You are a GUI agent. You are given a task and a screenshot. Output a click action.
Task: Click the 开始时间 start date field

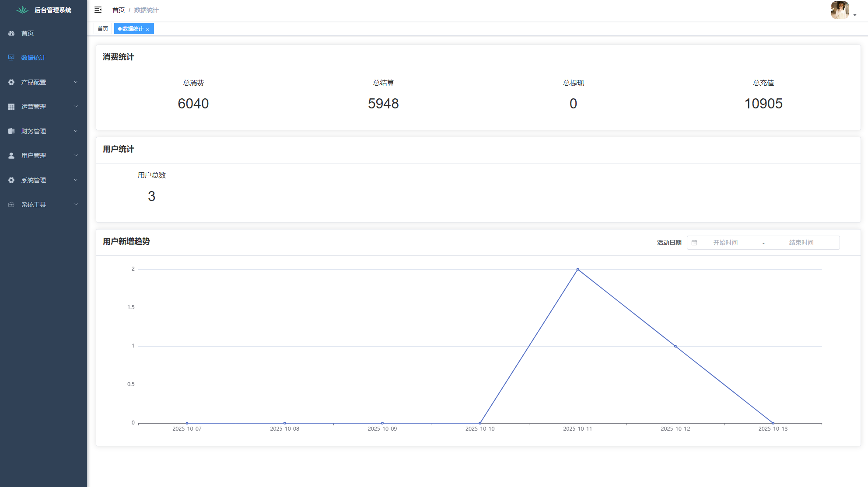click(x=725, y=243)
